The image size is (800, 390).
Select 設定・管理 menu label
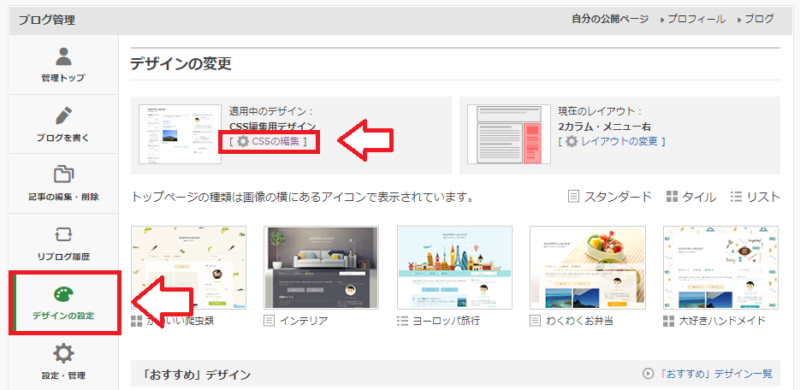click(63, 376)
